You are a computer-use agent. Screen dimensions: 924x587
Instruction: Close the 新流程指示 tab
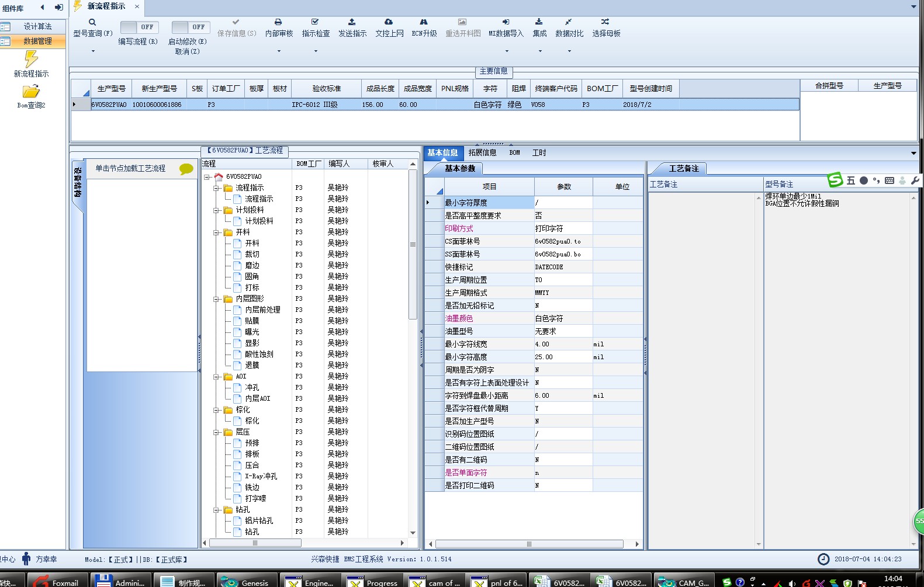pyautogui.click(x=137, y=6)
